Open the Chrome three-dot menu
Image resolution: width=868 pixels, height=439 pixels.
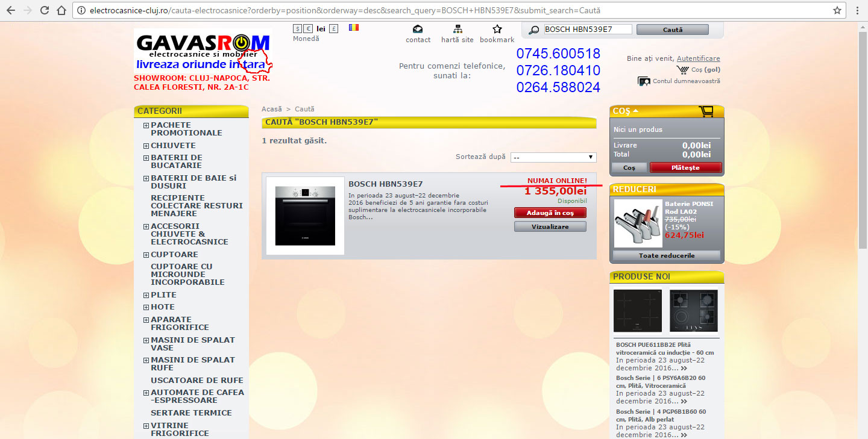pyautogui.click(x=857, y=10)
